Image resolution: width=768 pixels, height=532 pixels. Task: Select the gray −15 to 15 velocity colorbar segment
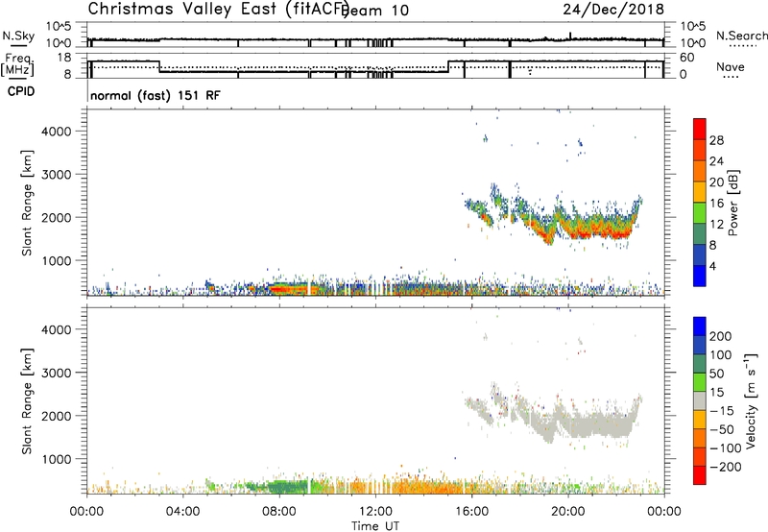pos(700,400)
